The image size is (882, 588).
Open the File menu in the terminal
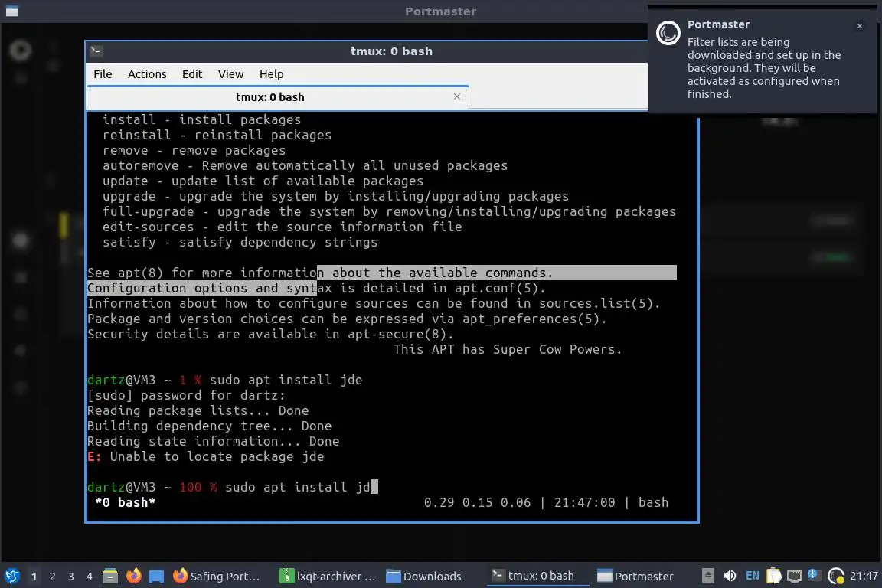click(103, 74)
